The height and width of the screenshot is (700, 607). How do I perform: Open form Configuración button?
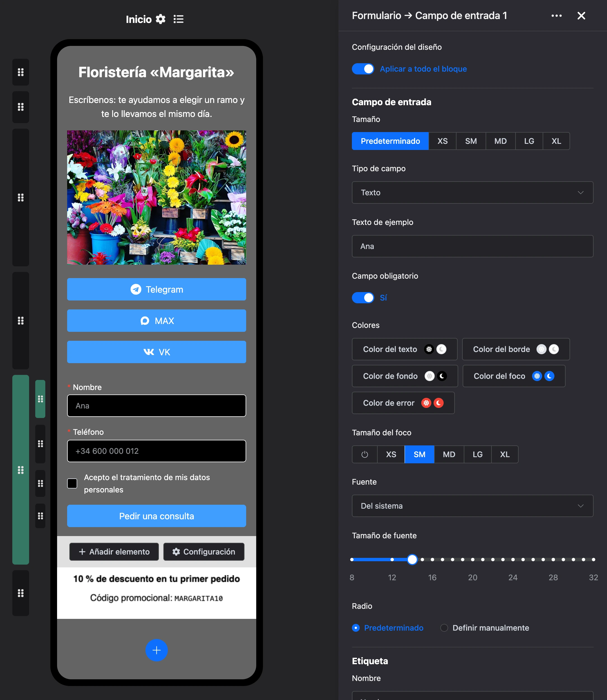[204, 552]
